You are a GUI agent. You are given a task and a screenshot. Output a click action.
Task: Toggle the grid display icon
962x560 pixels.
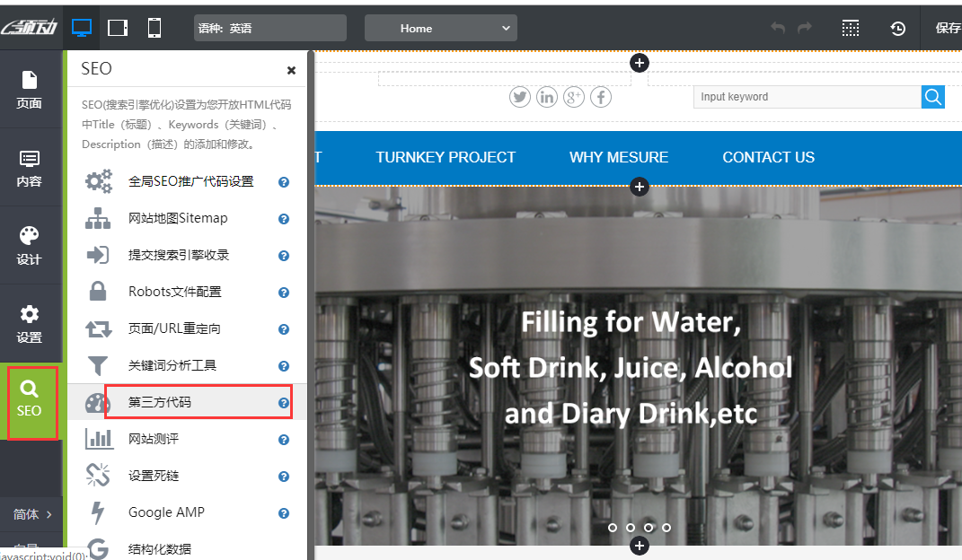851,28
